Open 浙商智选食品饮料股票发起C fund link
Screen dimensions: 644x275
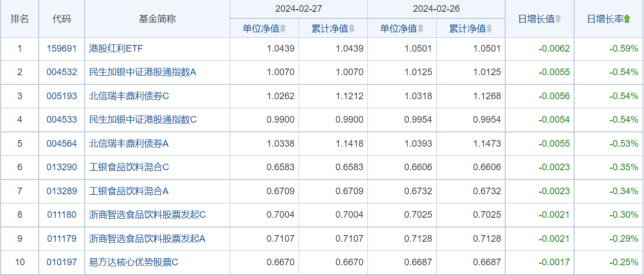coord(147,215)
